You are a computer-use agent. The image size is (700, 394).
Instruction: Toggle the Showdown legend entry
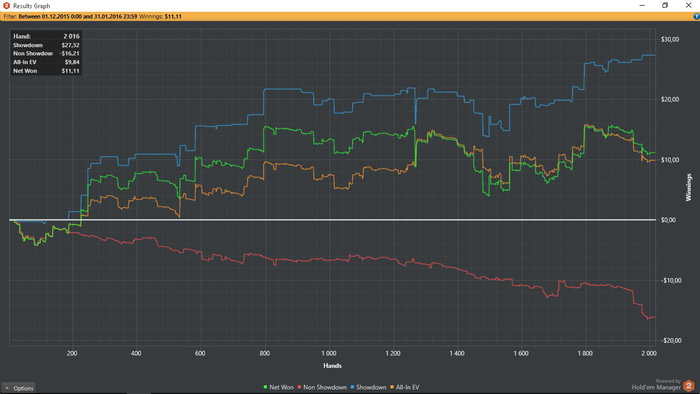(x=368, y=387)
